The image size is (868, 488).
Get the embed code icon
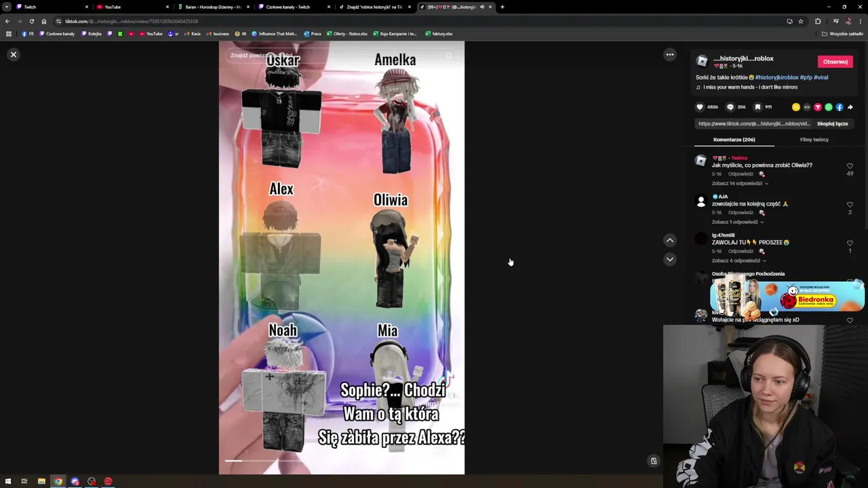[807, 107]
